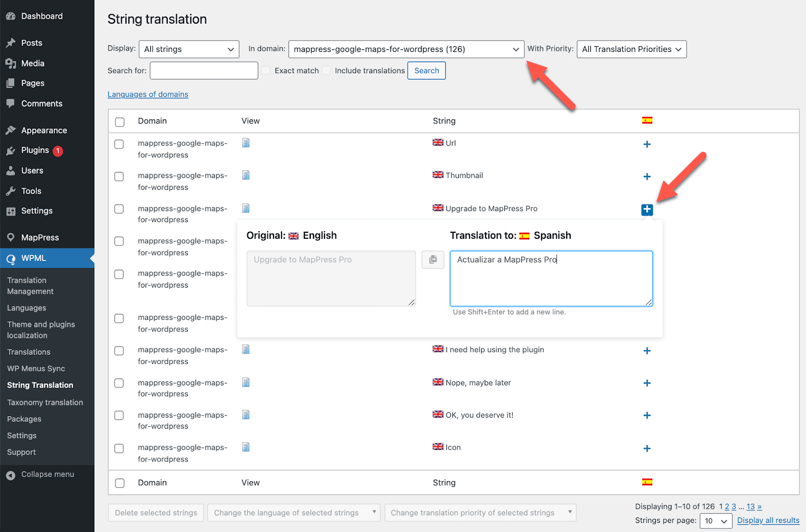Close the translation popup via the active plus icon

(x=647, y=210)
